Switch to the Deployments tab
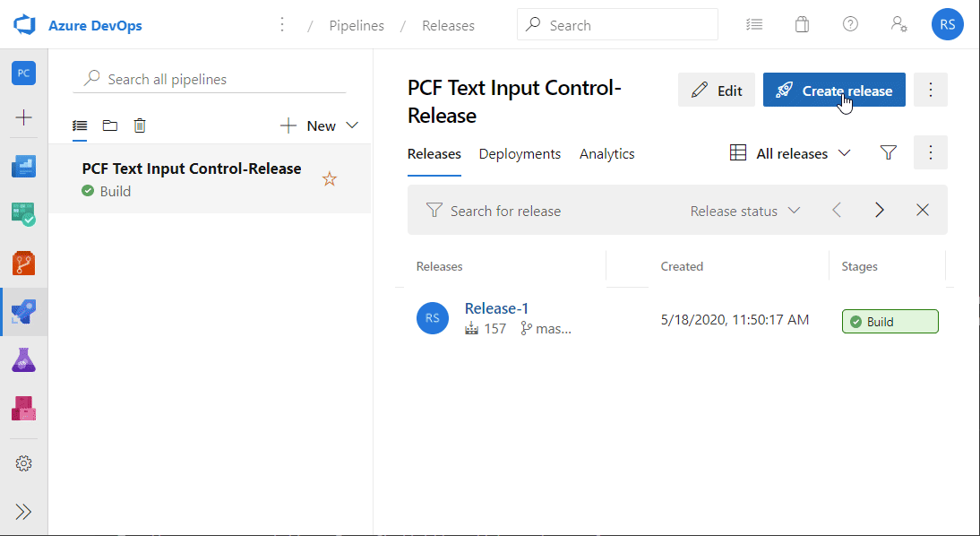The image size is (980, 536). coord(520,154)
